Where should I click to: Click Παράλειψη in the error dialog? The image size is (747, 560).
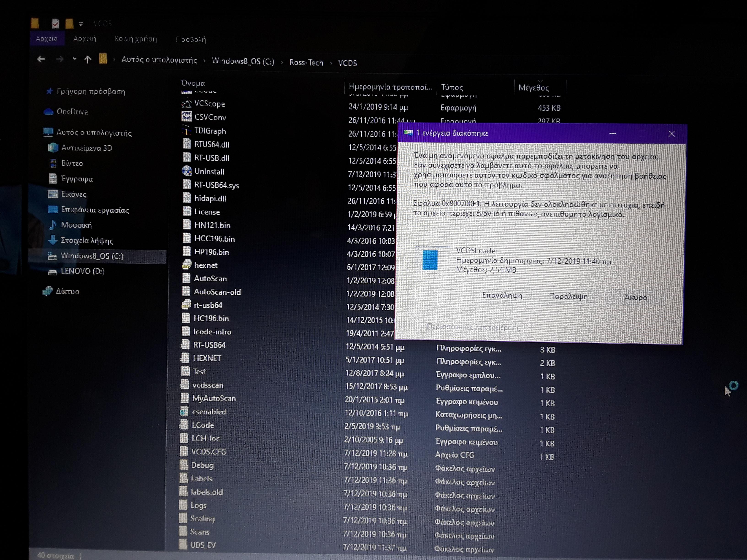pyautogui.click(x=568, y=296)
